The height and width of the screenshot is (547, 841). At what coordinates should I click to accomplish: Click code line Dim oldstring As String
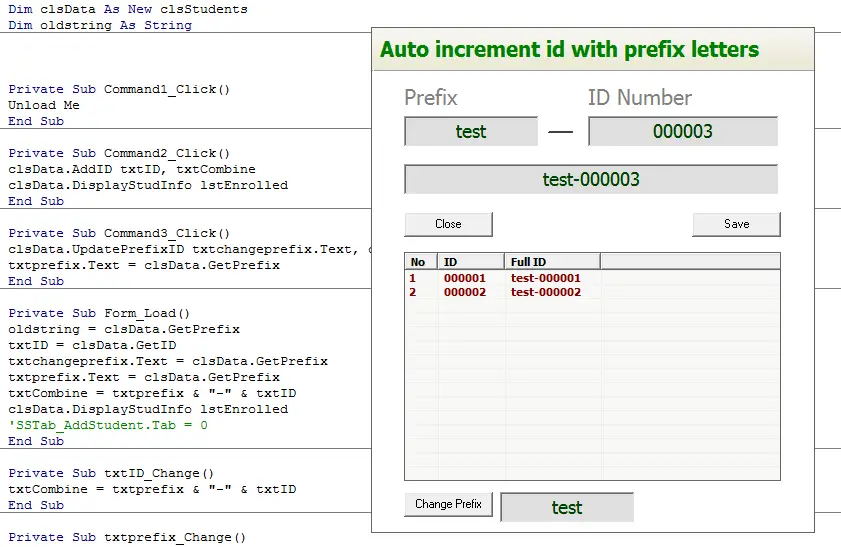tap(100, 25)
